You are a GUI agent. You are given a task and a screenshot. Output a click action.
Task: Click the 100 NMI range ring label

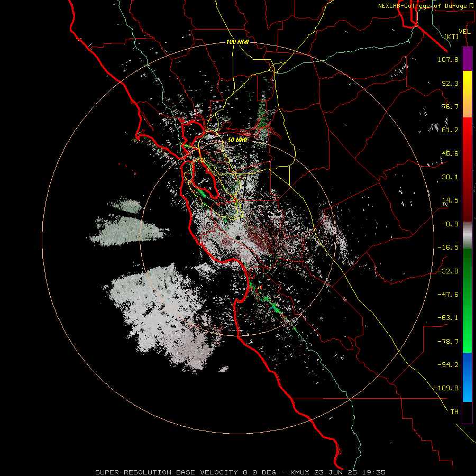point(237,42)
